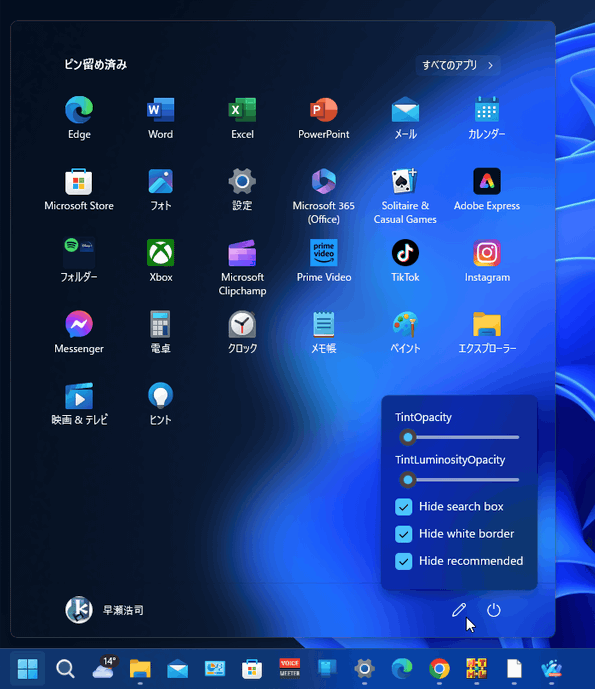
Task: Launch Word from the pinned apps
Action: point(160,117)
